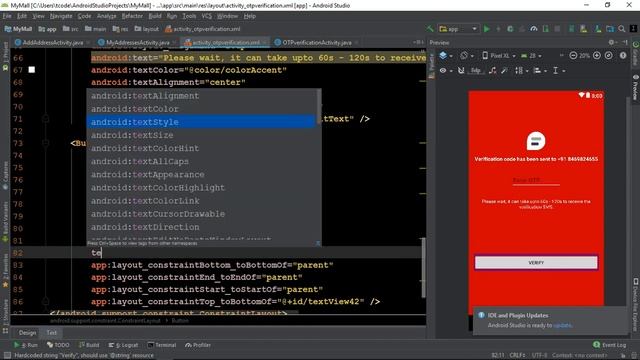Open Run tool window
Image resolution: width=640 pixels, height=360 pixels.
26,345
